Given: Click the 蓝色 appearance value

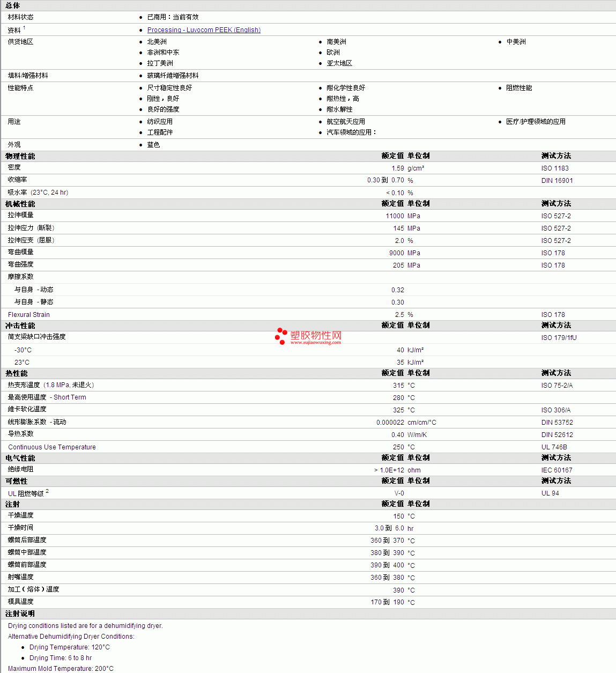Looking at the screenshot, I should point(153,145).
